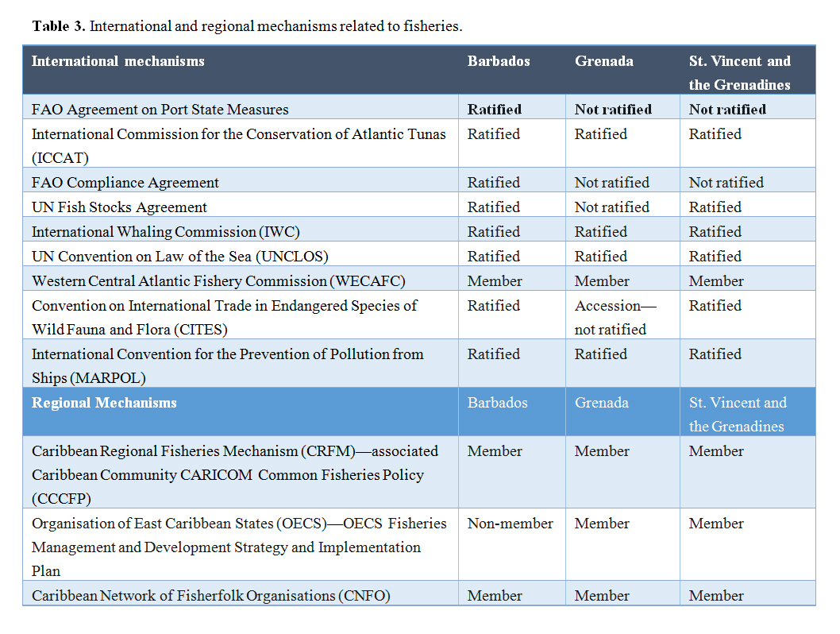840x634 pixels.
Task: Click the Table 3 caption text
Action: [x=247, y=26]
